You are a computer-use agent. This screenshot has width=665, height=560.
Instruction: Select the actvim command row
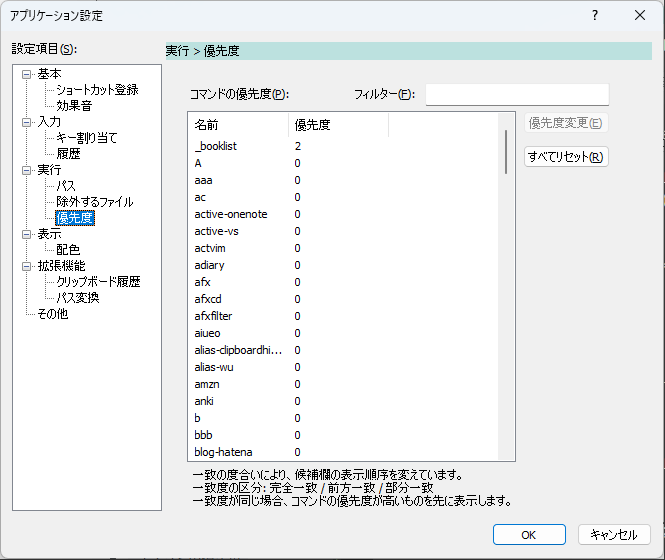coord(343,248)
